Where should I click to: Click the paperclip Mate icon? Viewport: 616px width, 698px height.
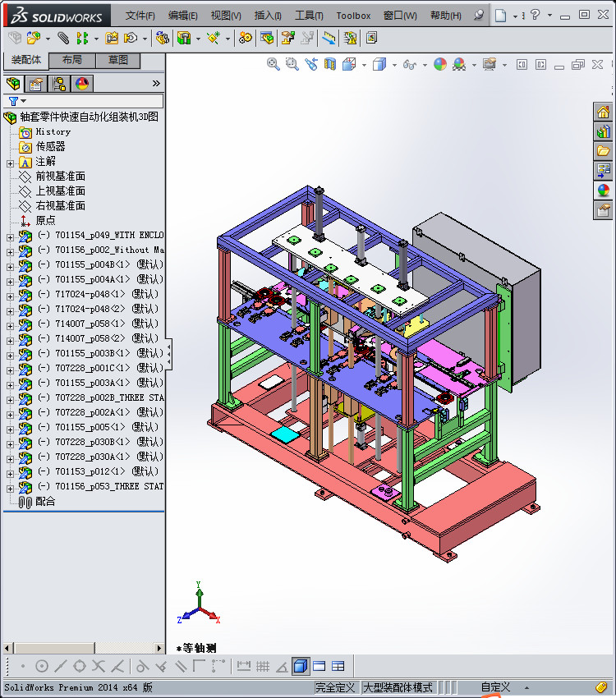63,39
